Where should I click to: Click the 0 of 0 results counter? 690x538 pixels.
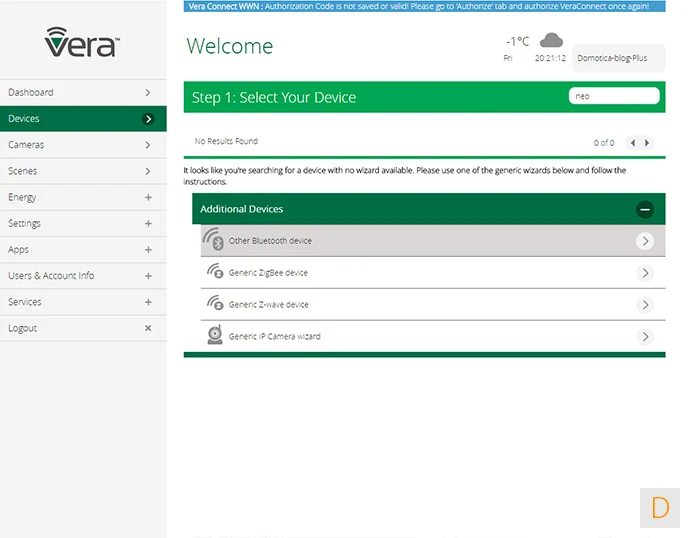point(604,143)
